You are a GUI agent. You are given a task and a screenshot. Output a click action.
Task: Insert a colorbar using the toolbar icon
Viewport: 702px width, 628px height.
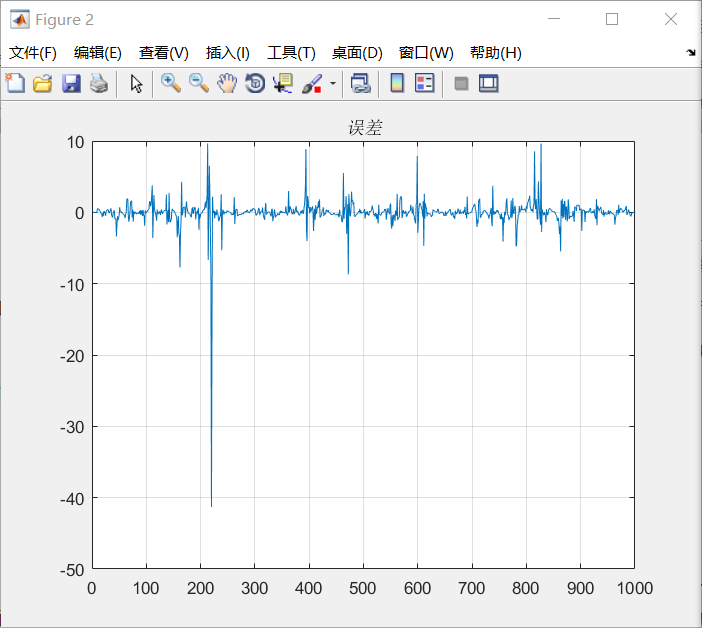(397, 84)
